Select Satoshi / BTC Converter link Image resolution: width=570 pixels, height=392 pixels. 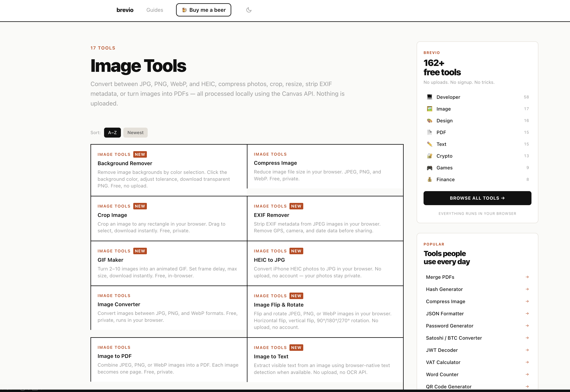[477, 338]
